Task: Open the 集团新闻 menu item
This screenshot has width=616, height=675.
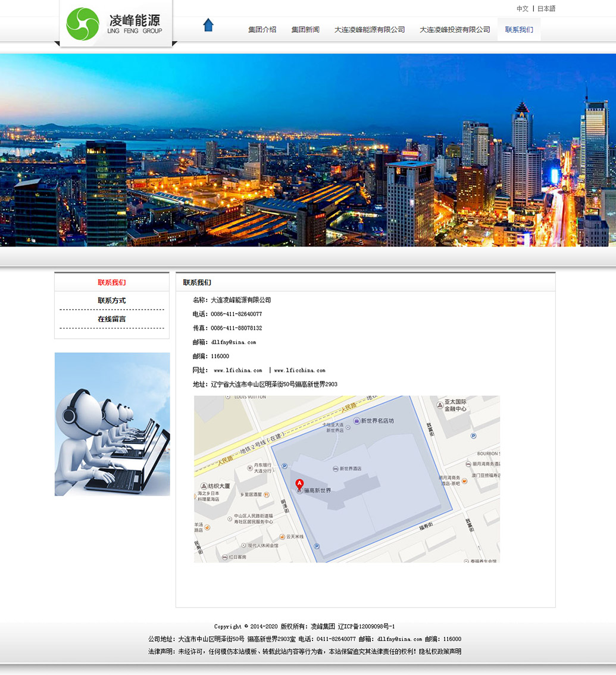Action: pos(305,30)
